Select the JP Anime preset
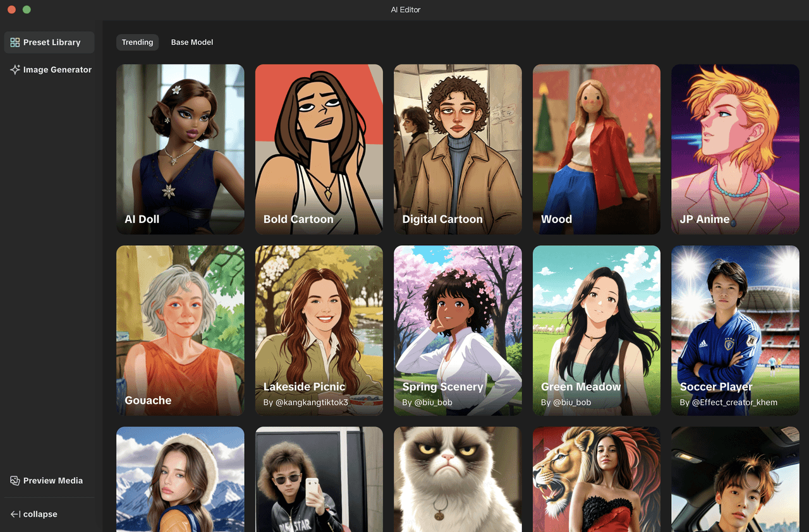Screen dimensions: 809x532 (x=735, y=149)
